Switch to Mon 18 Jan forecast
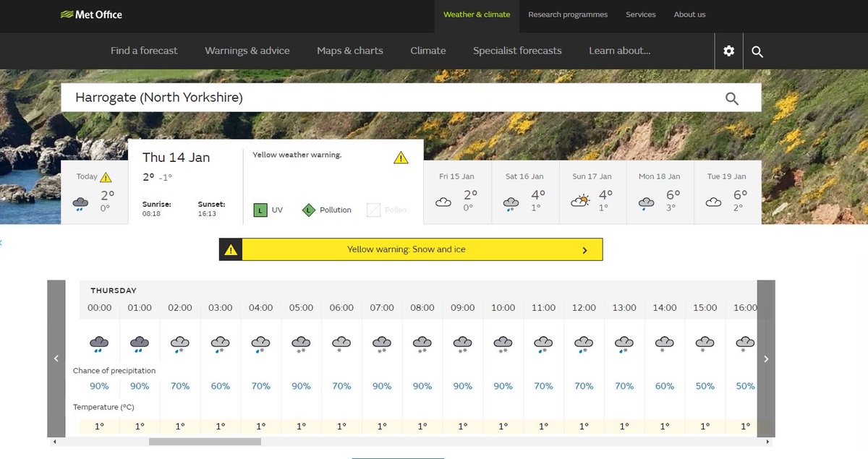 [x=659, y=192]
